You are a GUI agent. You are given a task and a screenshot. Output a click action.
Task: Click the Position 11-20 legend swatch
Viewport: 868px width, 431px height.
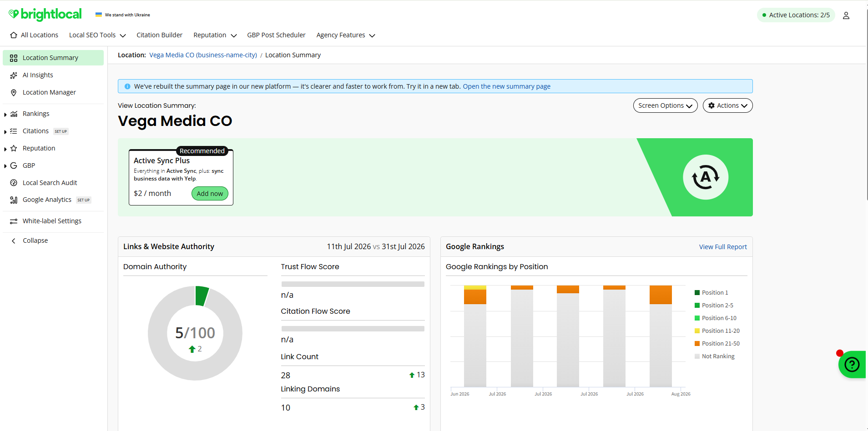697,331
